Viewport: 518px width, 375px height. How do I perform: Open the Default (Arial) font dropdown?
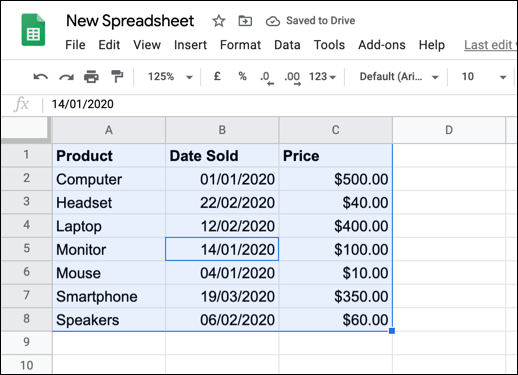399,77
